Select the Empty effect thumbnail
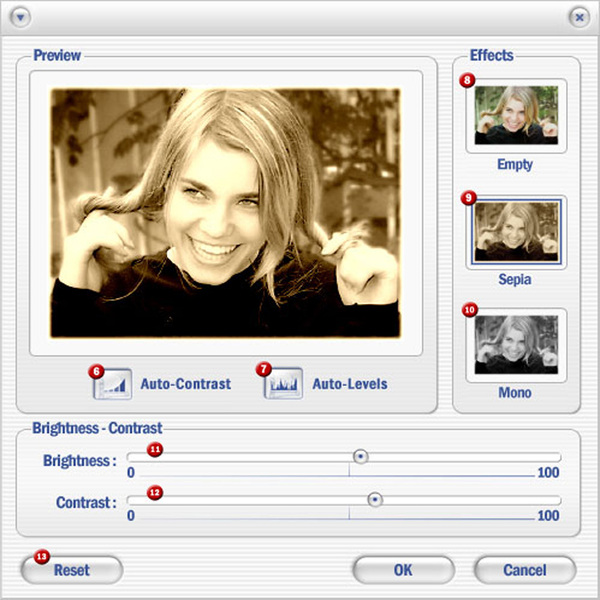Image resolution: width=600 pixels, height=600 pixels. pos(516,115)
